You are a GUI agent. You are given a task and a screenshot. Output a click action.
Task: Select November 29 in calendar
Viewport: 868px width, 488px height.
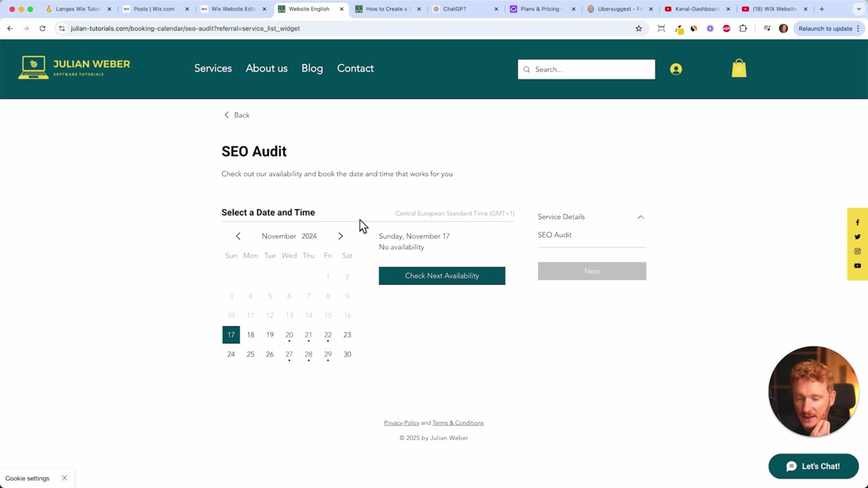tap(328, 354)
